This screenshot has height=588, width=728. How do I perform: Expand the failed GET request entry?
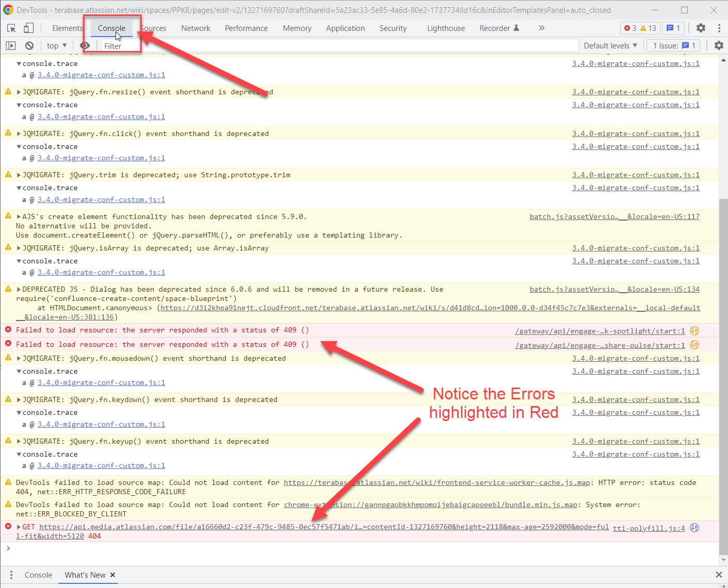19,527
